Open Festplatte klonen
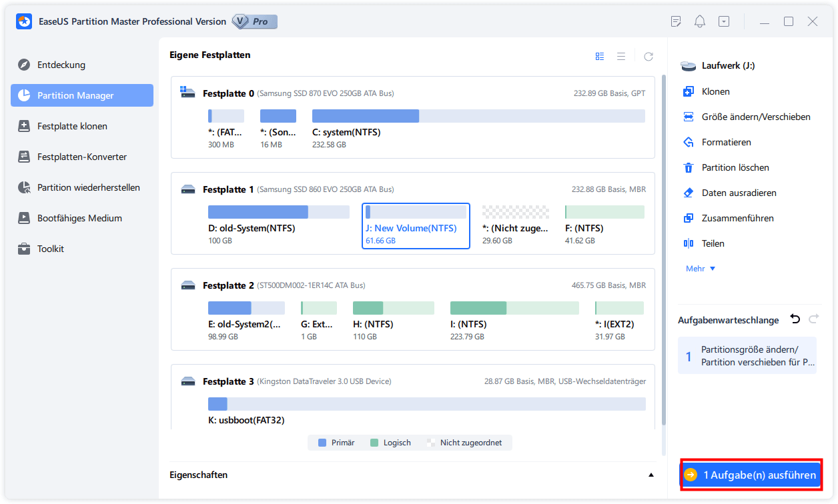 [82, 126]
